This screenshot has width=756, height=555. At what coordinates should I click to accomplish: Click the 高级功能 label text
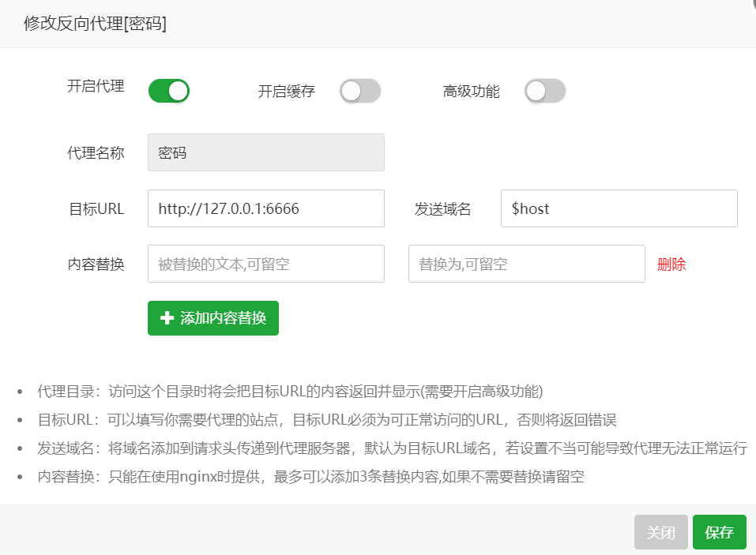471,92
